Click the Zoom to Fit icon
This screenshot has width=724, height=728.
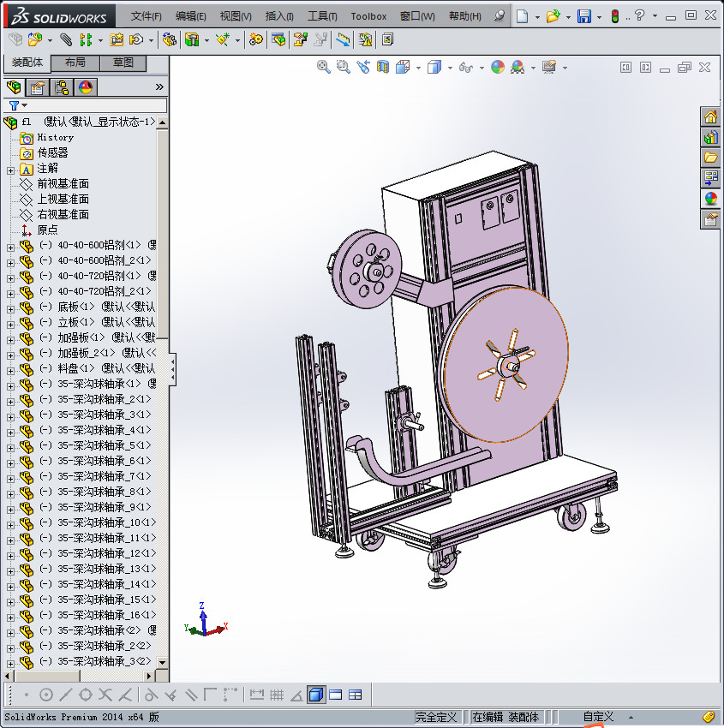pyautogui.click(x=324, y=68)
